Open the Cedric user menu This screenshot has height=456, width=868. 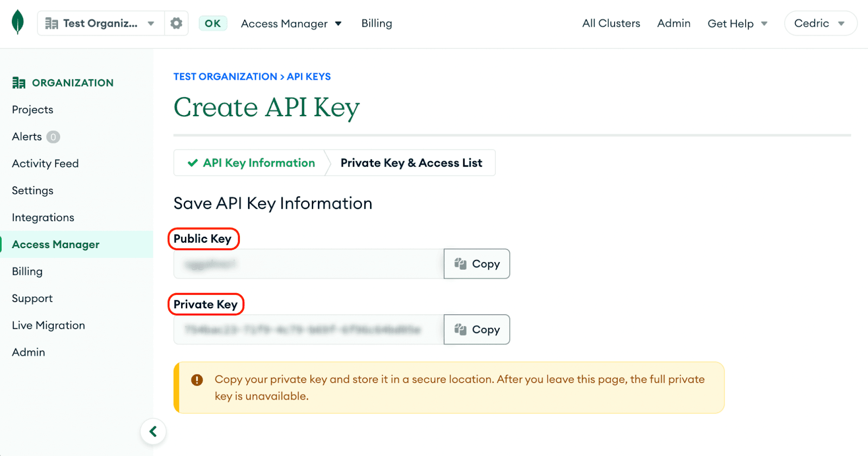click(x=820, y=23)
